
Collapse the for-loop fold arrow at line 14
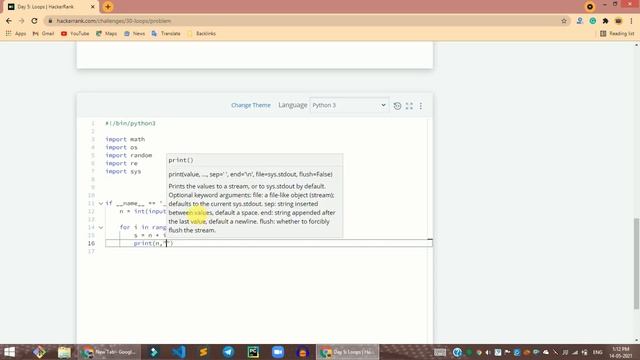pos(100,227)
